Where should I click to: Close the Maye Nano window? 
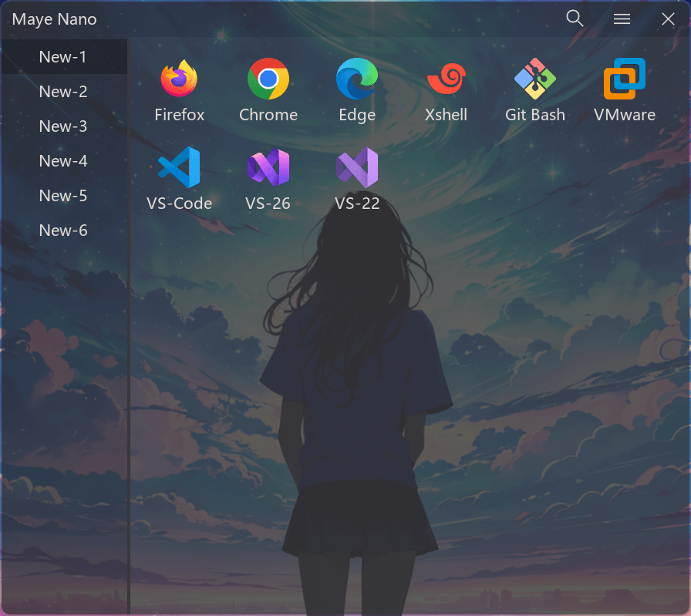pos(667,19)
